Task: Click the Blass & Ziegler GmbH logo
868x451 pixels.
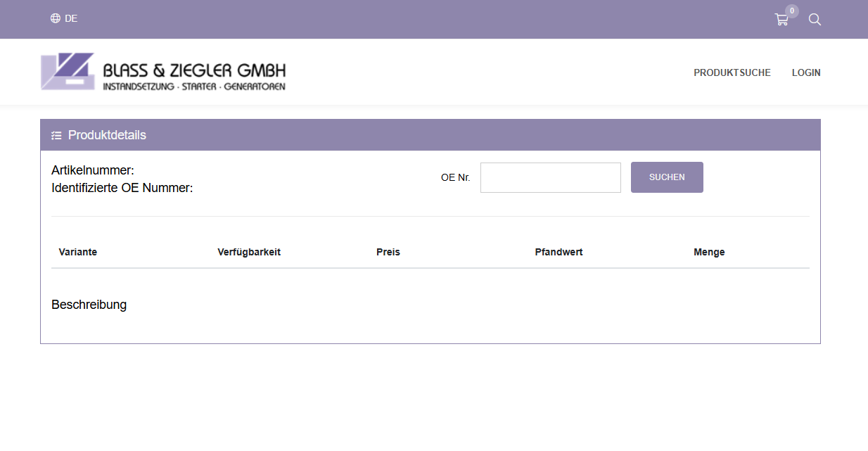Action: [163, 72]
